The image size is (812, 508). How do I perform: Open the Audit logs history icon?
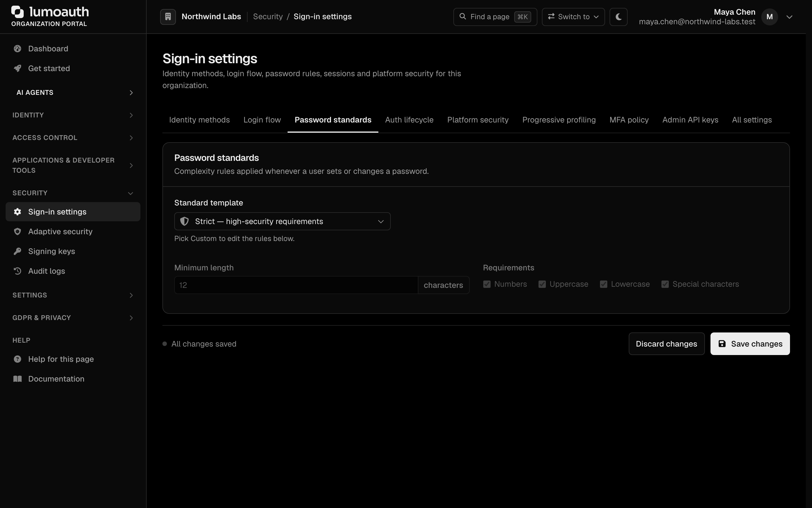[17, 271]
